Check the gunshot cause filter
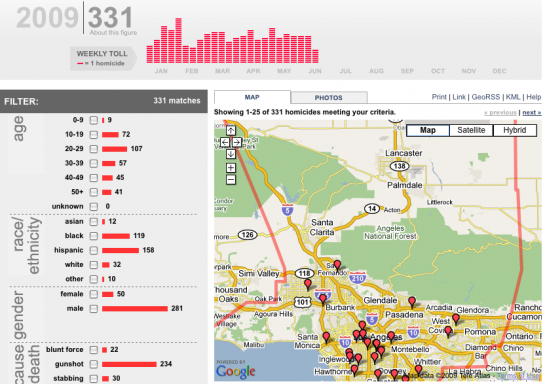 pos(93,364)
